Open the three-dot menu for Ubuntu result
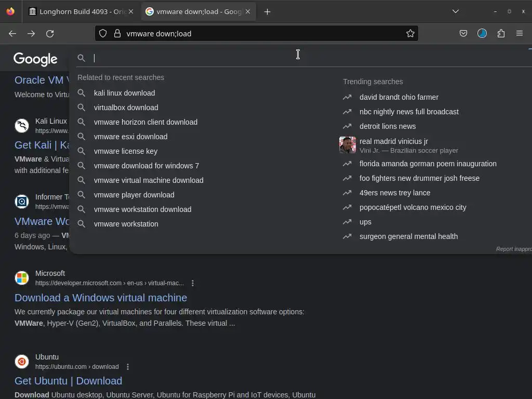The image size is (532, 399). [x=128, y=367]
